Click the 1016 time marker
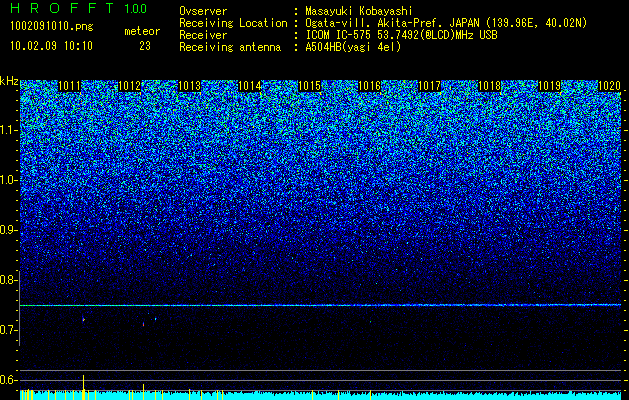629x400 pixels. click(x=369, y=86)
